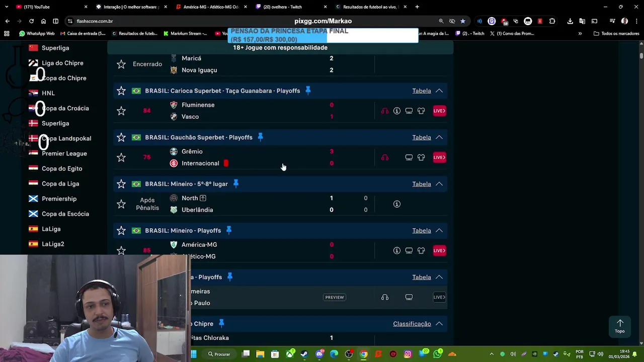Open audio commentary for Grêmio vs Internacional
644x362 pixels.
point(385,157)
